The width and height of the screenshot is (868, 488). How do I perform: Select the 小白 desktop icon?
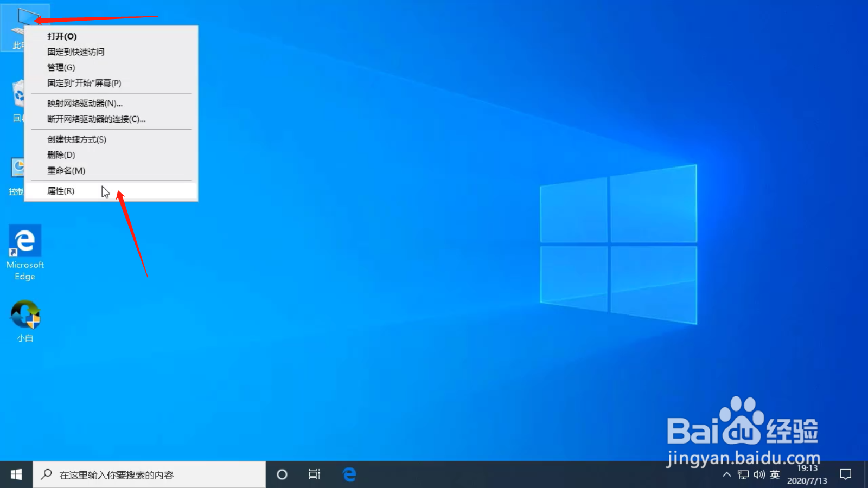click(25, 320)
